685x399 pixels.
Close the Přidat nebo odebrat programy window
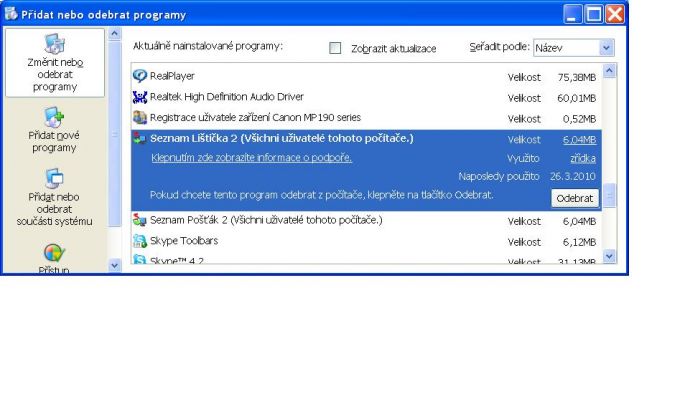point(615,14)
